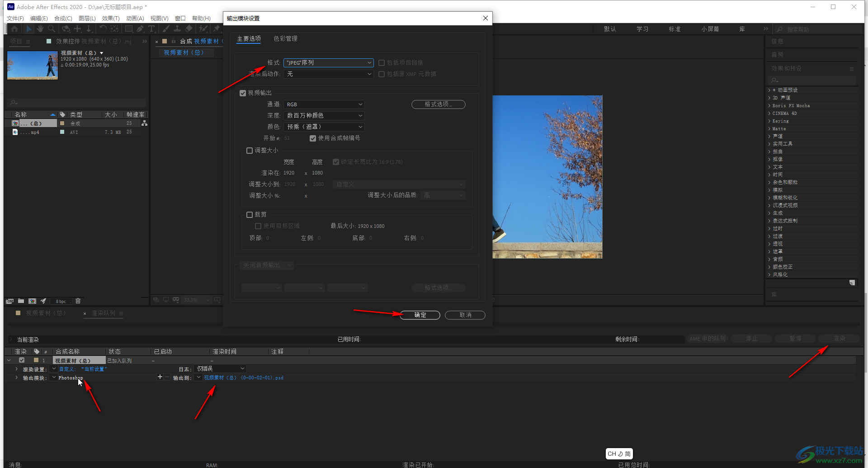
Task: Create a new folder in project panel
Action: 21,301
